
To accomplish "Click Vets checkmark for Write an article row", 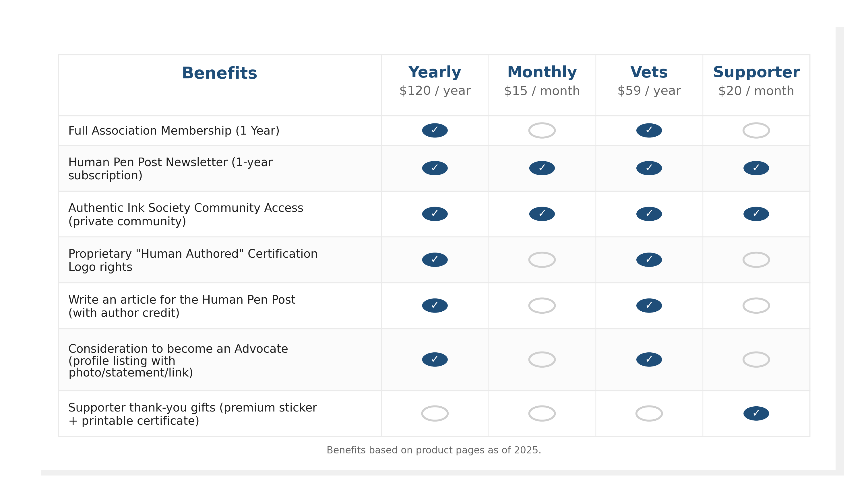I will [649, 306].
